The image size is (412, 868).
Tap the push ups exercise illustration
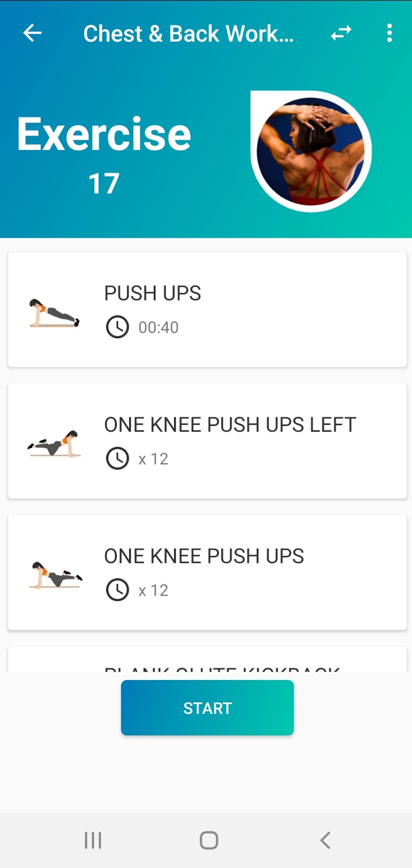(x=54, y=313)
